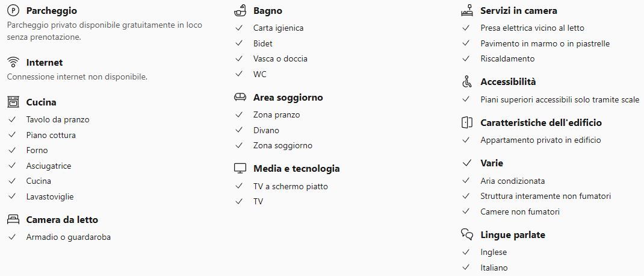
Task: Click the TV a schermo piatto item
Action: (x=291, y=186)
